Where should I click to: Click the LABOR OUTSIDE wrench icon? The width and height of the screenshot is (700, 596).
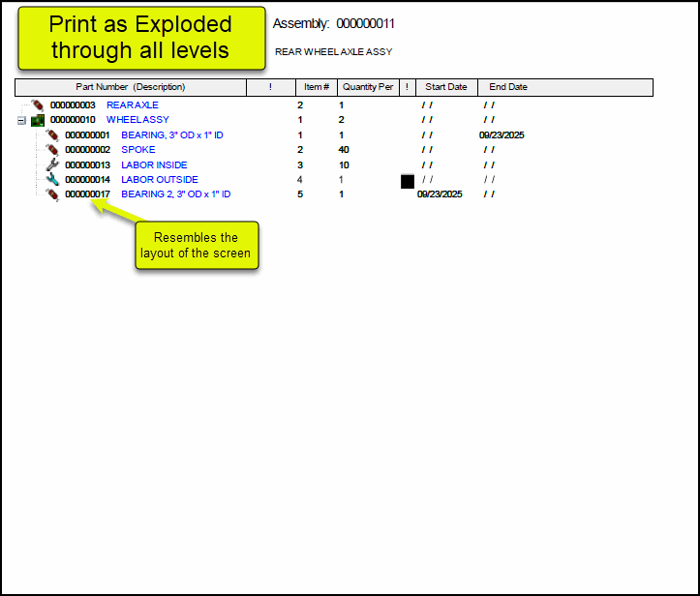(x=52, y=180)
